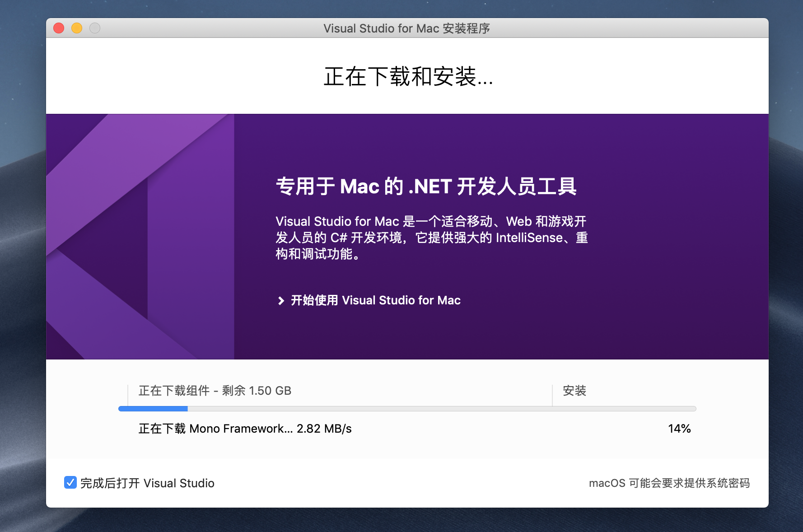Click the chevron arrow beside 开始使用
The width and height of the screenshot is (803, 532).
[281, 301]
